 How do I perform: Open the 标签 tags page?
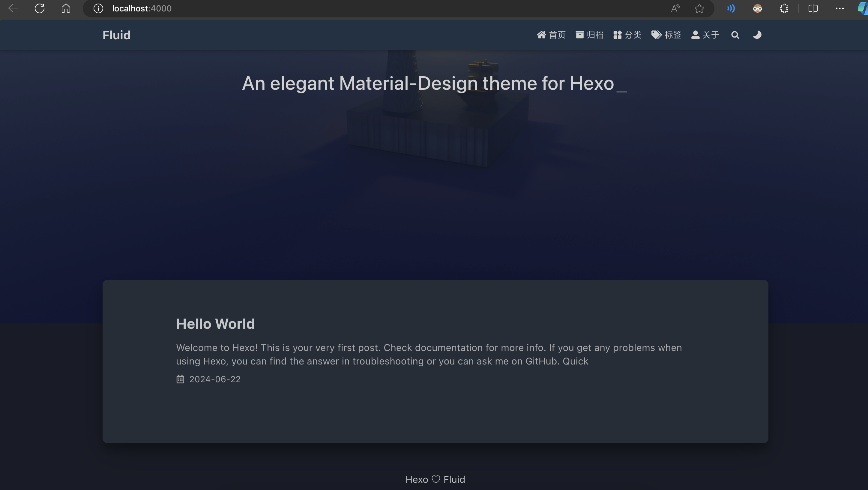click(666, 35)
